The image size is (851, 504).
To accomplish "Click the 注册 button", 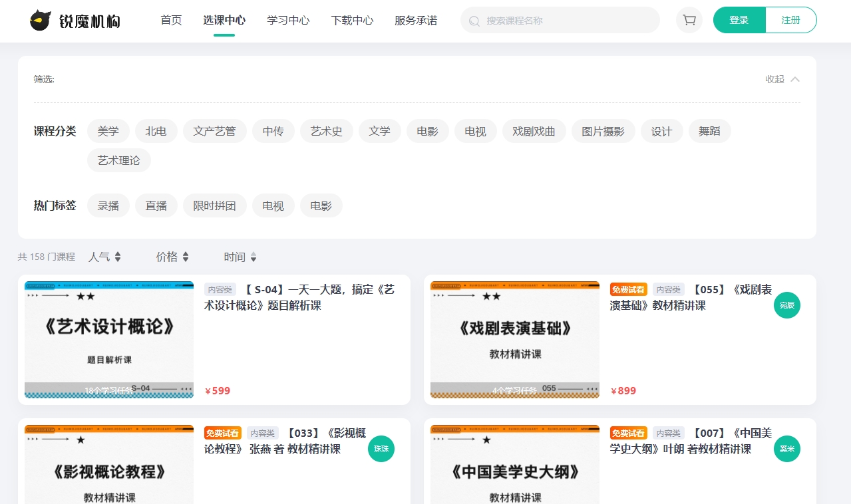I will click(x=791, y=20).
